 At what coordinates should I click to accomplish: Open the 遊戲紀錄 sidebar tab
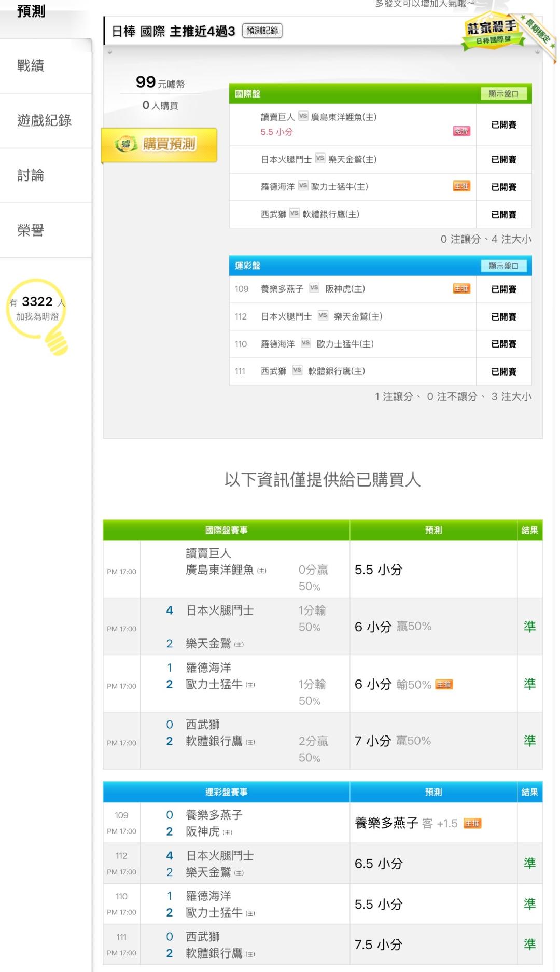click(x=44, y=121)
